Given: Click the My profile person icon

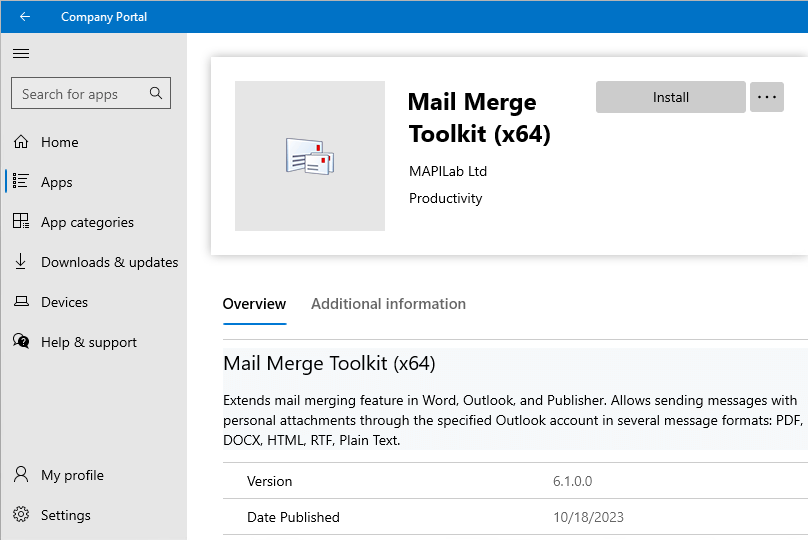Looking at the screenshot, I should point(21,475).
